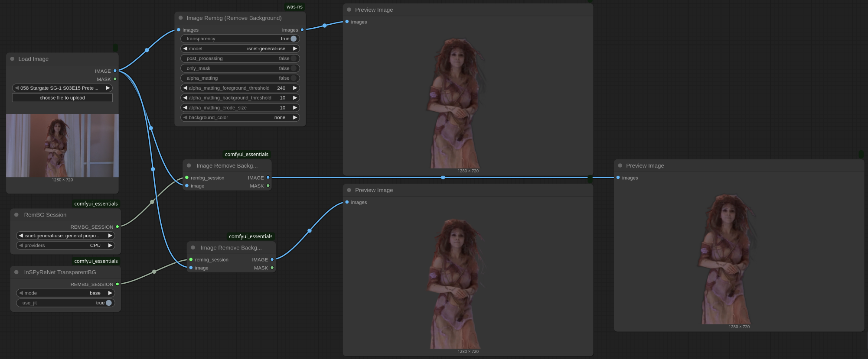Collapse the Load Image node via its title dot
Image resolution: width=868 pixels, height=359 pixels.
[x=13, y=59]
